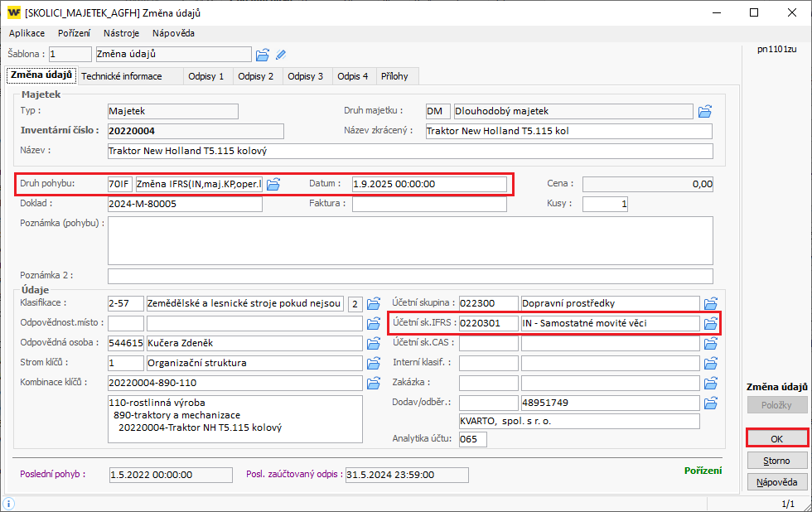Open Zakázka lookup folder icon
The width and height of the screenshot is (812, 512).
click(710, 383)
